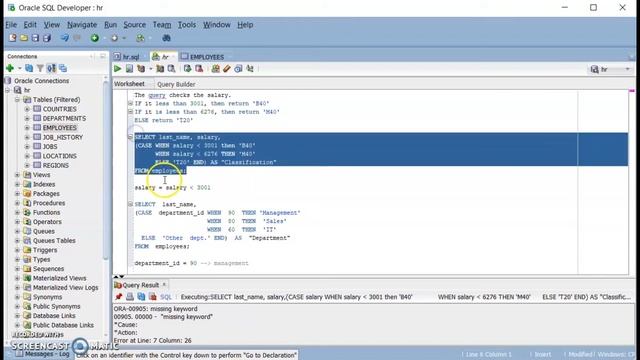Expand the DEPARTMENTS table node
640x360 pixels.
tap(27, 118)
